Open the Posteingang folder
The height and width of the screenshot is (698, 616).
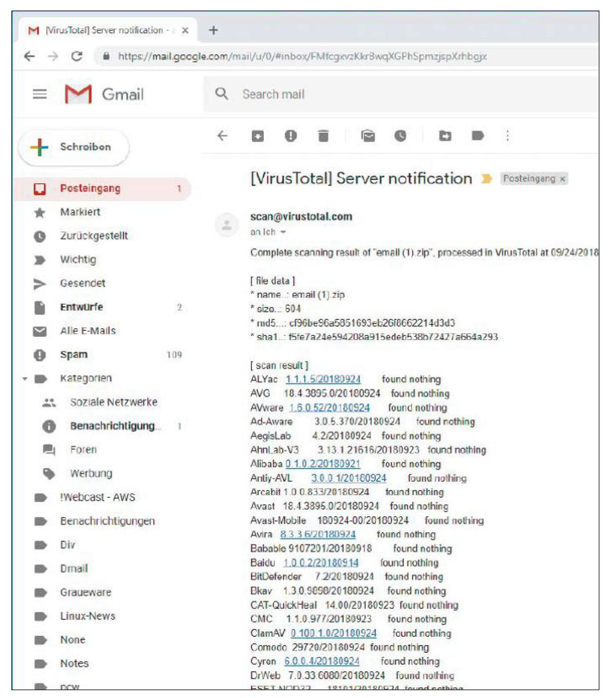(x=102, y=189)
